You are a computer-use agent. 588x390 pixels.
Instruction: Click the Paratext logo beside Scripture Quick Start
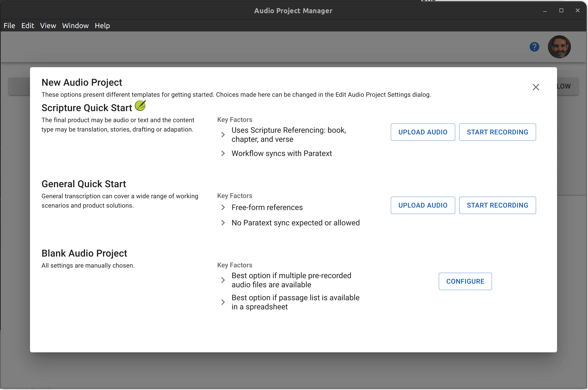pyautogui.click(x=140, y=106)
